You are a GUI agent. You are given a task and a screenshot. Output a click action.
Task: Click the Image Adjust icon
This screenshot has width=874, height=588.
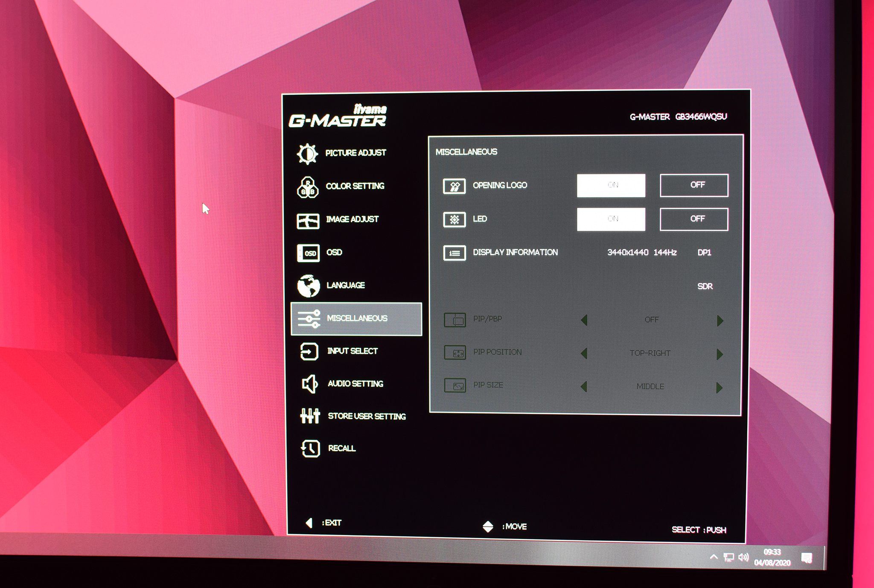pyautogui.click(x=308, y=221)
